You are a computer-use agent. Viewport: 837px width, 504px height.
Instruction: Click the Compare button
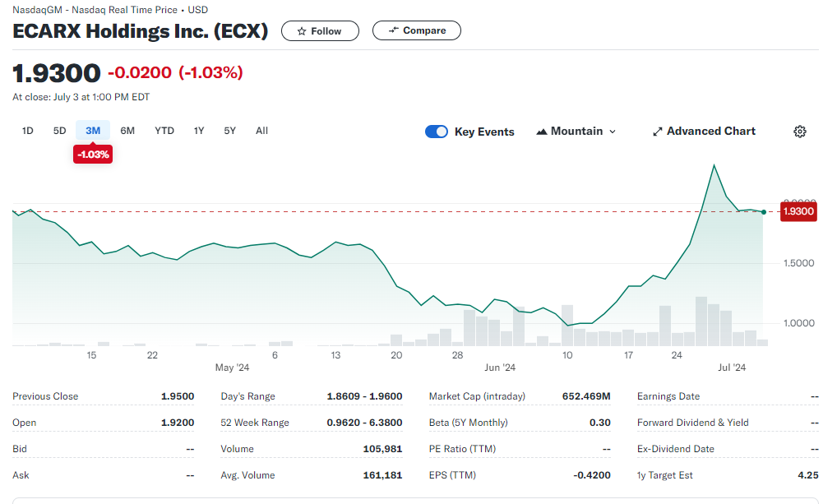(x=416, y=30)
